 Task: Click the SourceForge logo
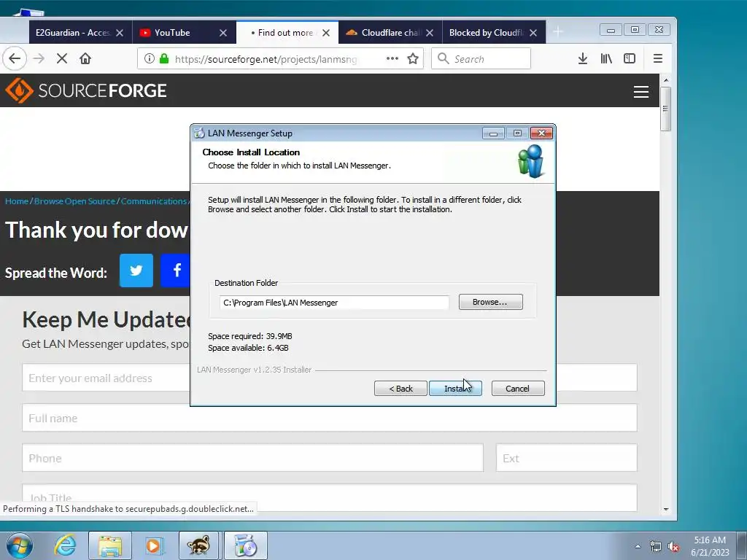coord(86,90)
